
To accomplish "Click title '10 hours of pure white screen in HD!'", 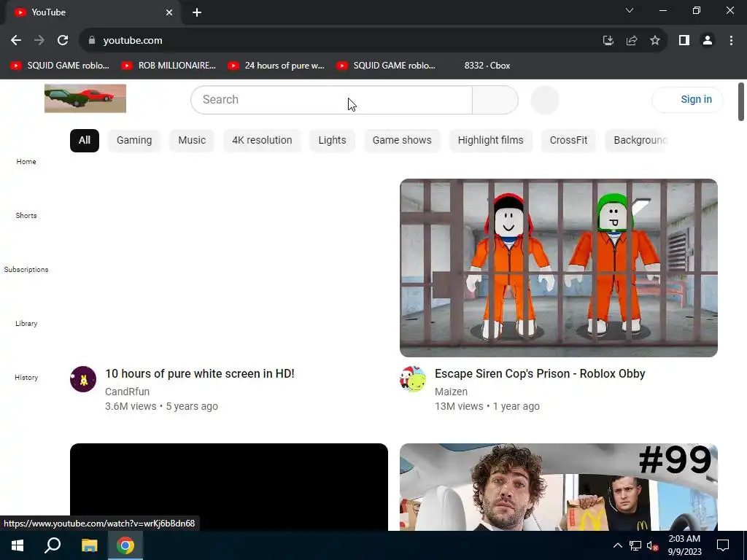I will point(200,374).
